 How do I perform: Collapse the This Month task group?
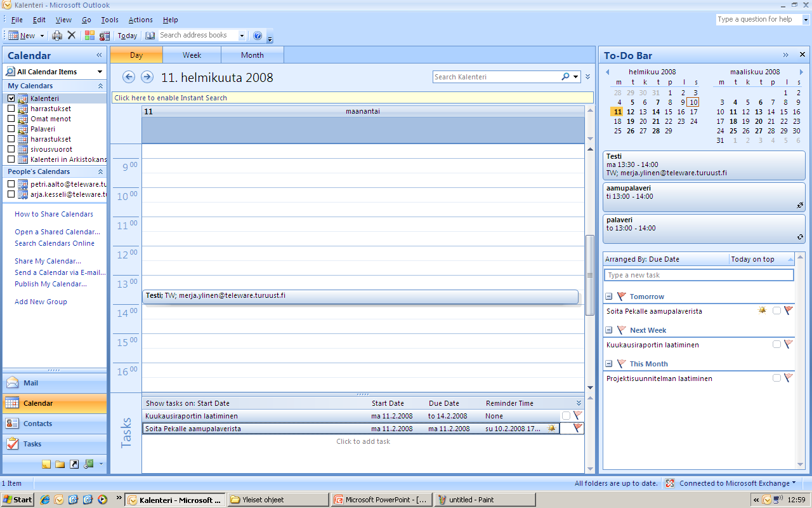tap(608, 364)
